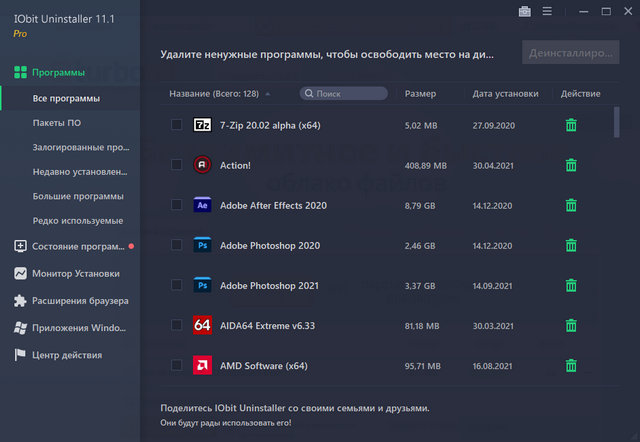This screenshot has width=640, height=442.
Task: Click the Adobe Photoshop 2021 app icon
Action: 202,285
